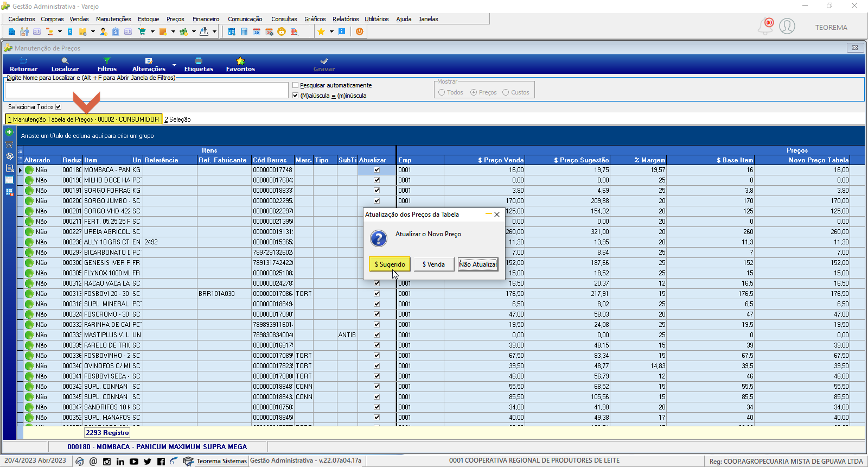Open the Estoque menu
Viewport: 868px width, 467px height.
pos(148,19)
